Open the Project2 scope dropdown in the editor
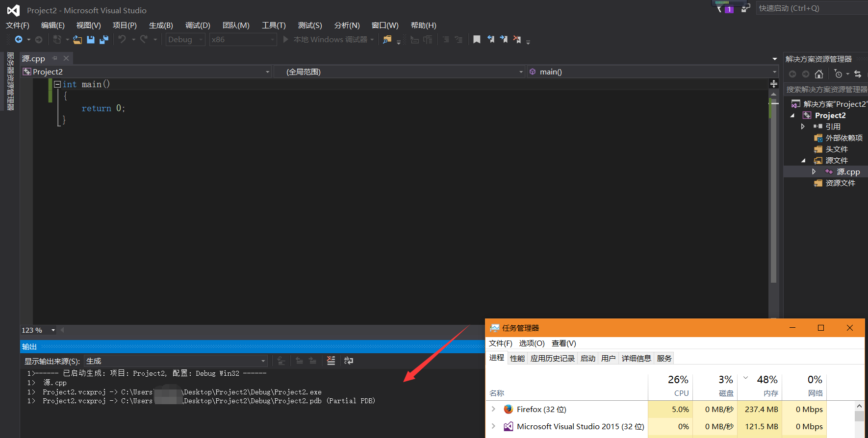Image resolution: width=868 pixels, height=438 pixels. coord(146,72)
